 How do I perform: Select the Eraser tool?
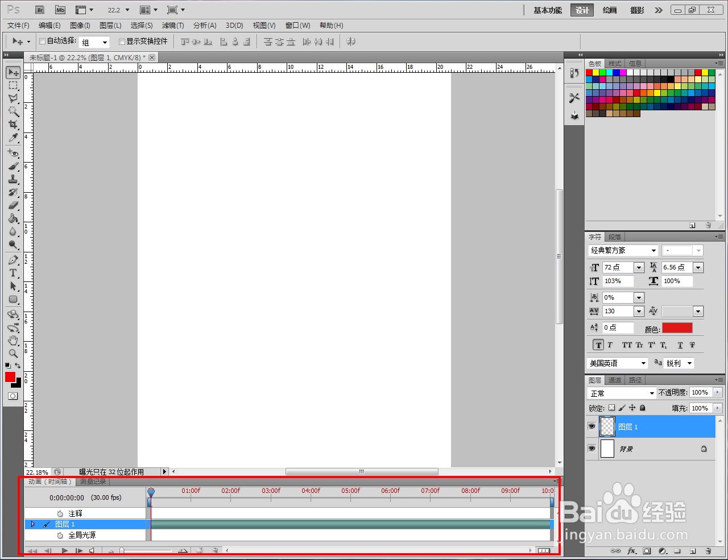pos(13,206)
